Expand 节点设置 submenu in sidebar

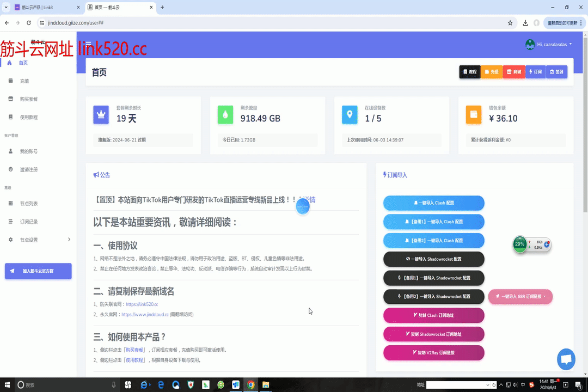38,240
